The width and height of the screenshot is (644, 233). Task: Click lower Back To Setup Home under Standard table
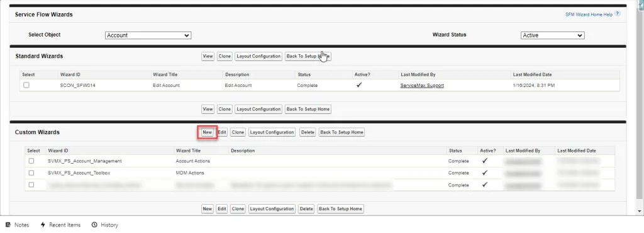coord(308,110)
